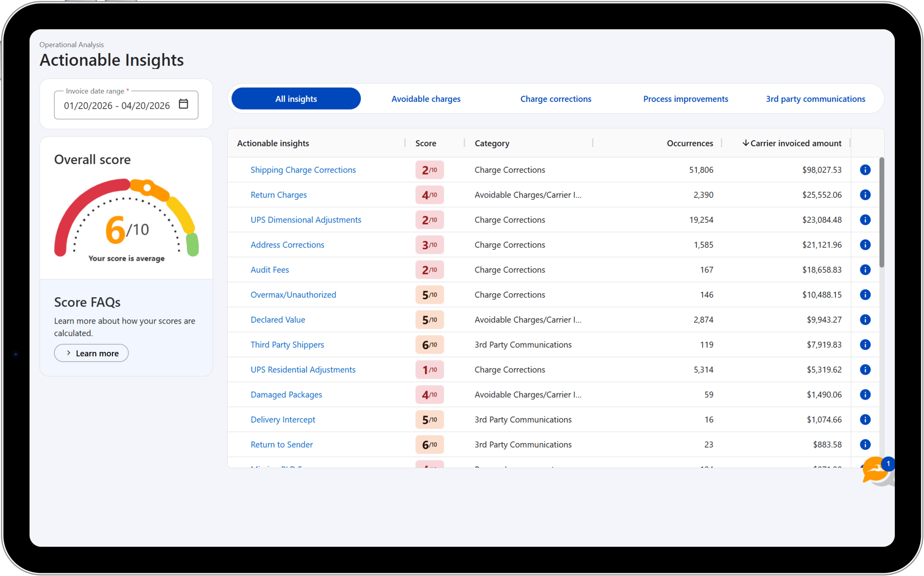Switch to Avoidable charges tab

point(426,98)
